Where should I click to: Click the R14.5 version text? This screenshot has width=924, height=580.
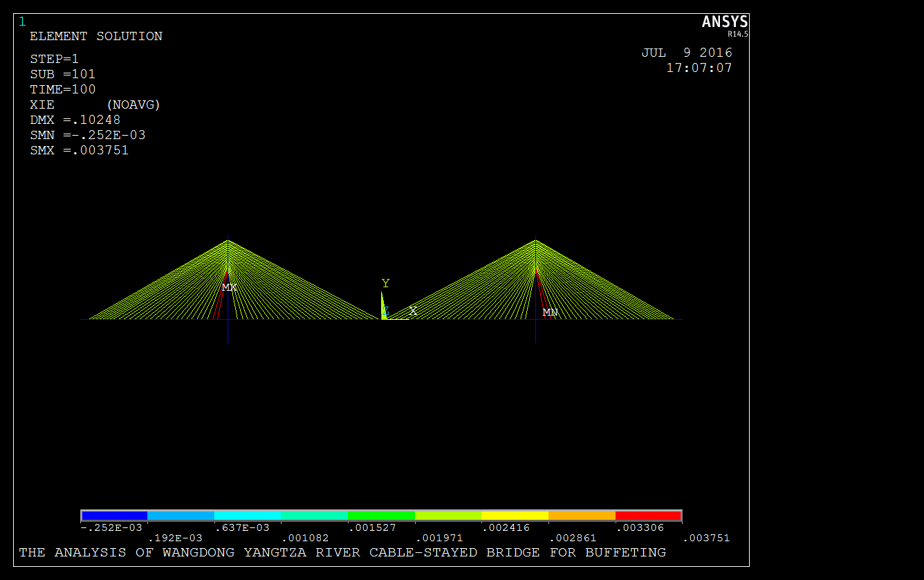pos(738,33)
